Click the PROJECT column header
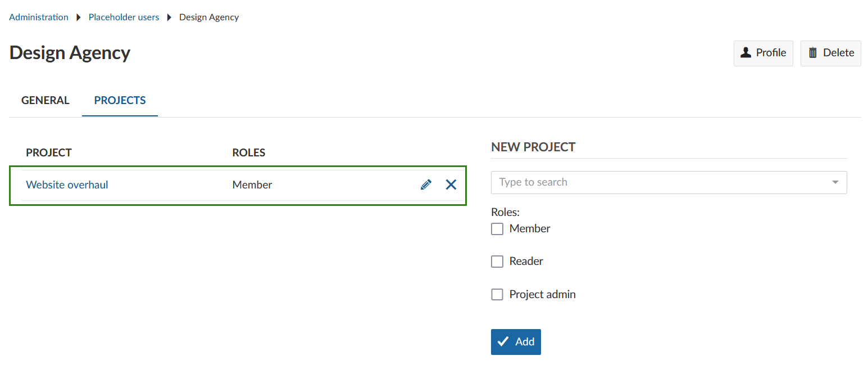The width and height of the screenshot is (868, 369). [x=49, y=152]
